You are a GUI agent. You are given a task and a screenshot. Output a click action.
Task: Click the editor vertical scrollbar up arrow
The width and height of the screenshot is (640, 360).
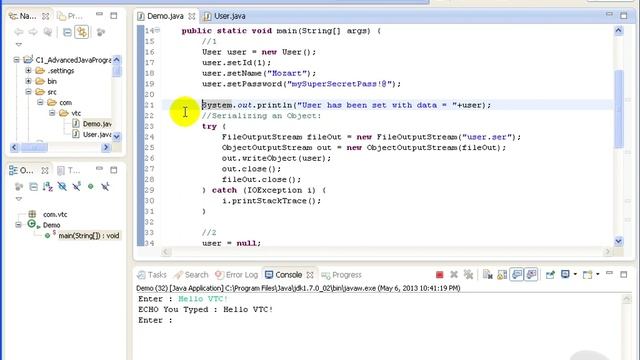618,30
